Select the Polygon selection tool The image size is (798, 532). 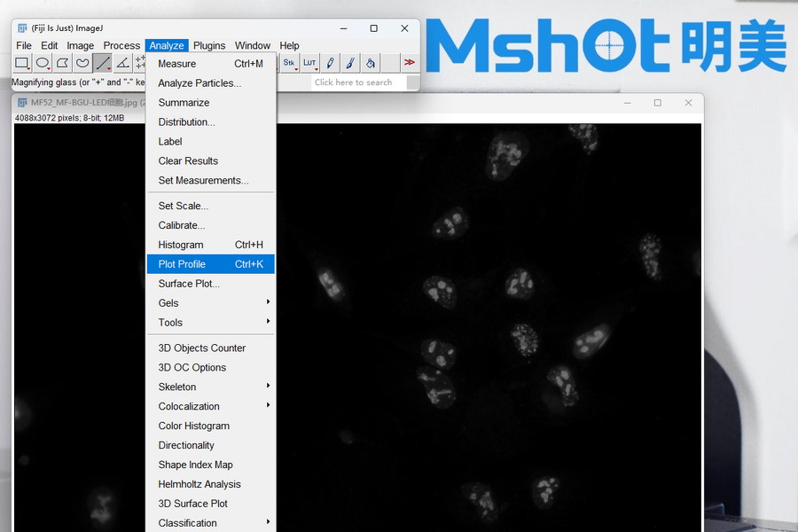[x=63, y=63]
